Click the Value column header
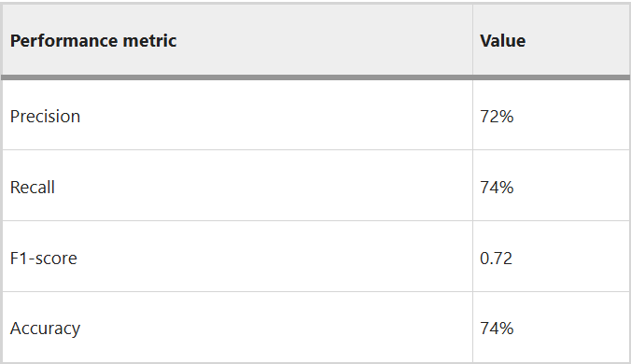The height and width of the screenshot is (364, 631). pyautogui.click(x=551, y=40)
